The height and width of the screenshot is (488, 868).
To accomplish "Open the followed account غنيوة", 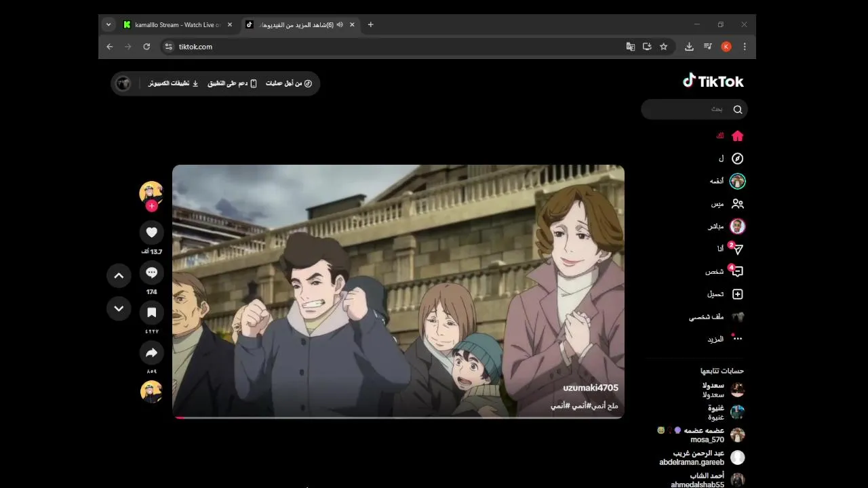I will (x=726, y=412).
